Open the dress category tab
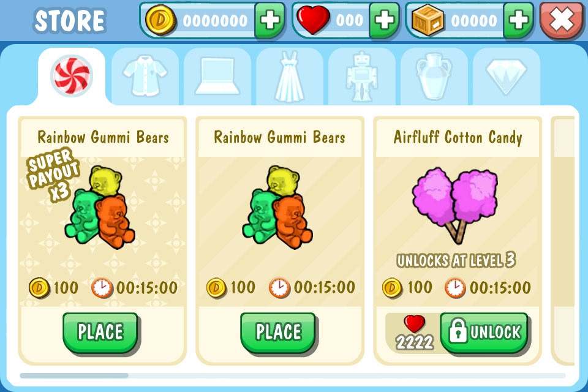The image size is (588, 392). tap(290, 76)
